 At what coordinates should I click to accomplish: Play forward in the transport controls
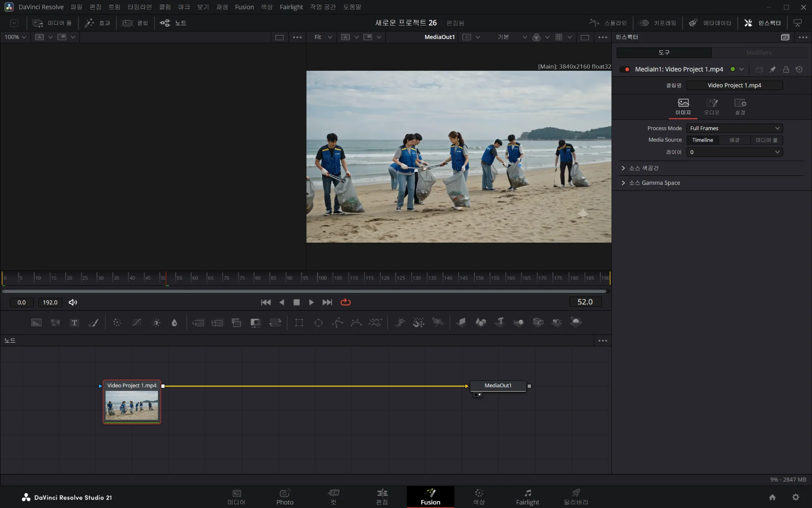pos(311,302)
